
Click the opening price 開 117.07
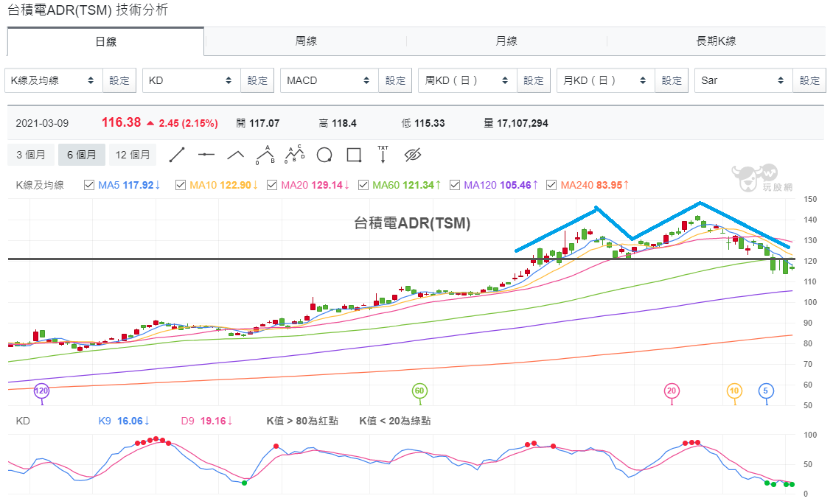pos(258,123)
